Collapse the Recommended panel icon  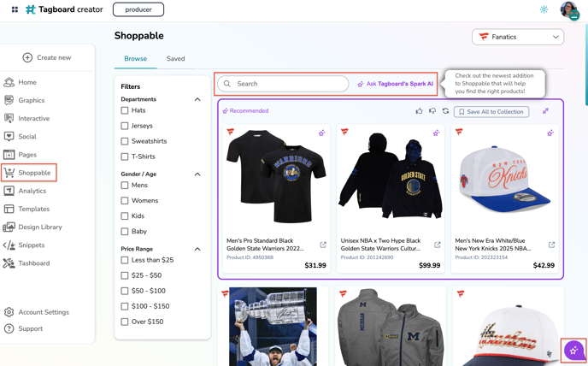[x=545, y=110]
